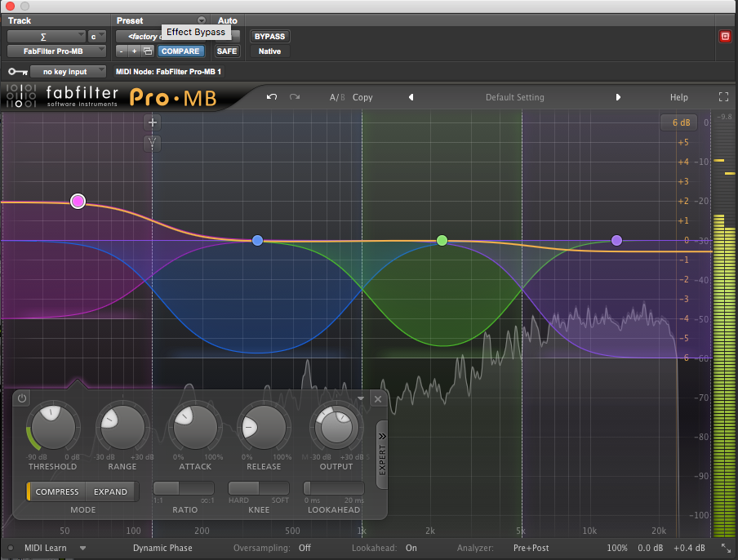Click the red plug-in target icon

(x=725, y=36)
